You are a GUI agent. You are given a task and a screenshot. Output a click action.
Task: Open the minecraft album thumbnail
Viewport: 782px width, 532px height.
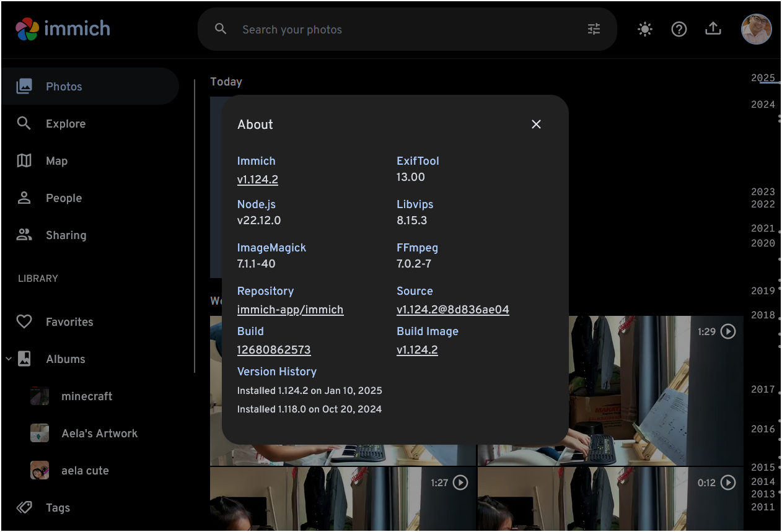point(40,396)
